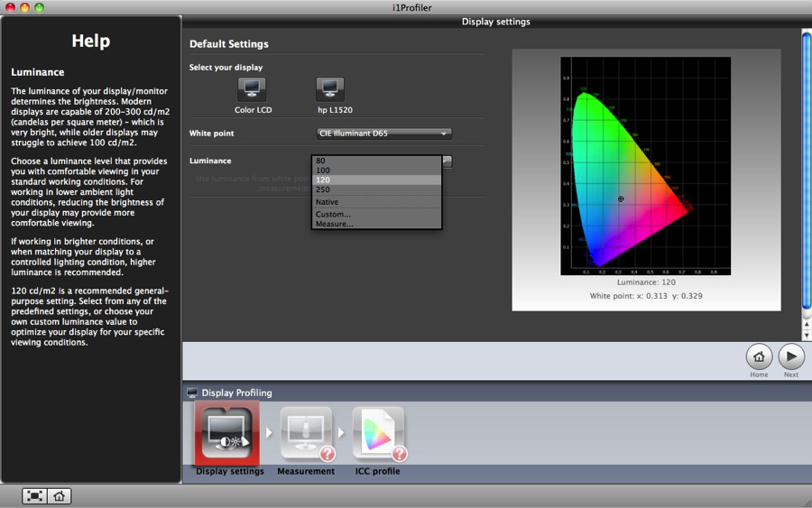Open the White point dropdown
The width and height of the screenshot is (812, 508).
(383, 134)
